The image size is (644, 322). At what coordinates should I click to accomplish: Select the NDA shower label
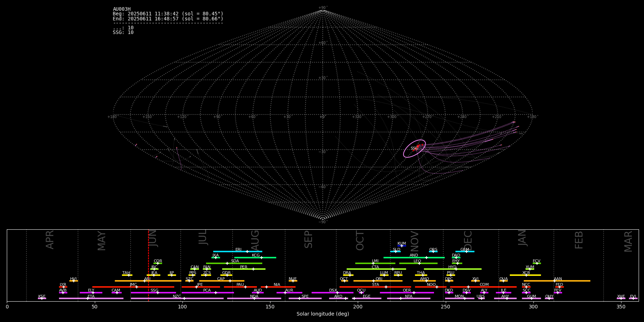[x=254, y=297]
